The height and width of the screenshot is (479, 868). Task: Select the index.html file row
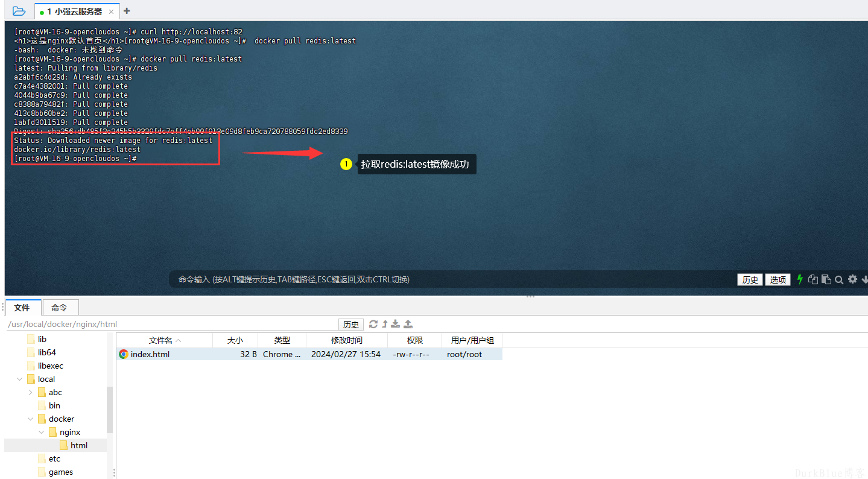pyautogui.click(x=309, y=354)
